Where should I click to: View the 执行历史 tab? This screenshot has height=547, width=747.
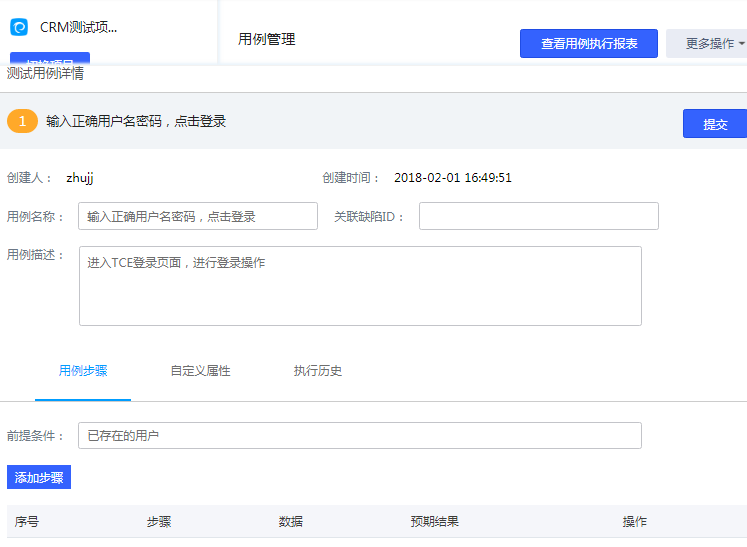318,371
